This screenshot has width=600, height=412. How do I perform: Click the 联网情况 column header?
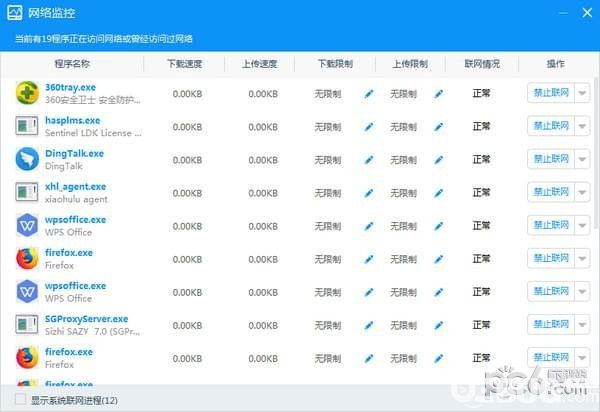(x=482, y=64)
